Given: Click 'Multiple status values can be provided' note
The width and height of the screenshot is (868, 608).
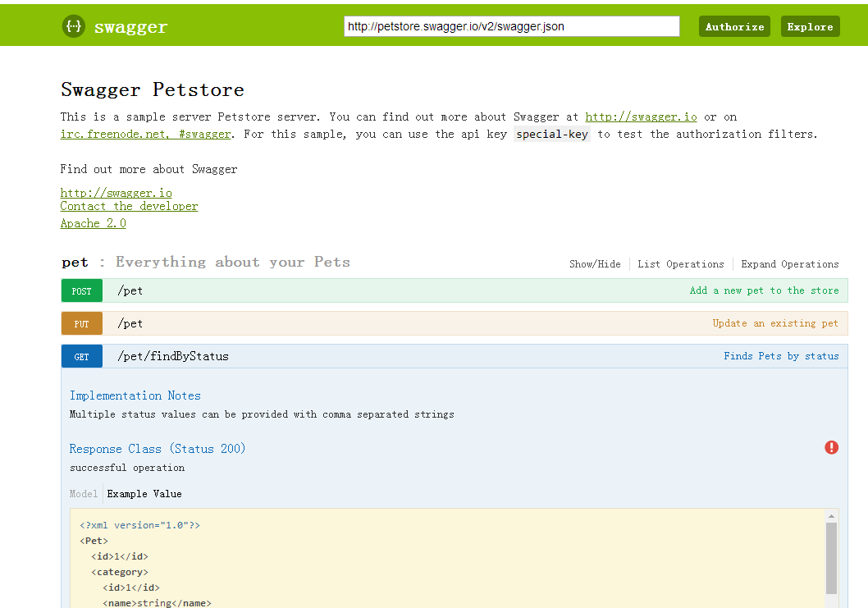Looking at the screenshot, I should click(x=262, y=414).
